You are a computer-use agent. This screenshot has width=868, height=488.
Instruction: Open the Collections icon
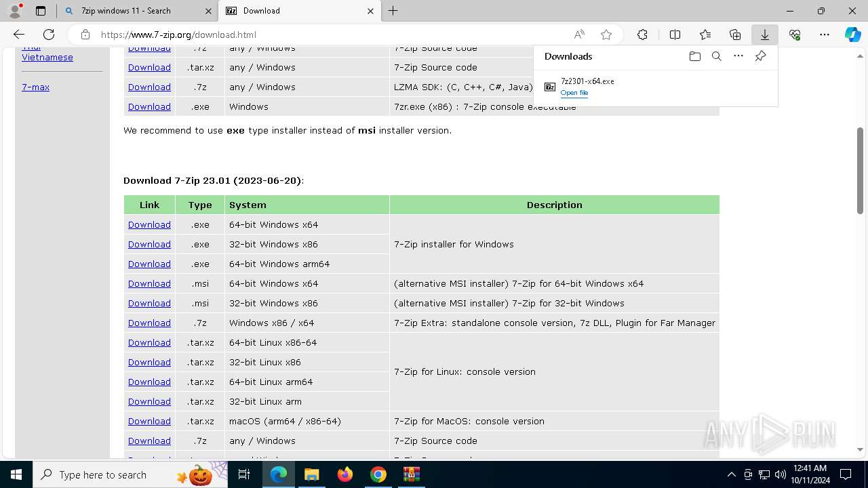[x=735, y=35]
